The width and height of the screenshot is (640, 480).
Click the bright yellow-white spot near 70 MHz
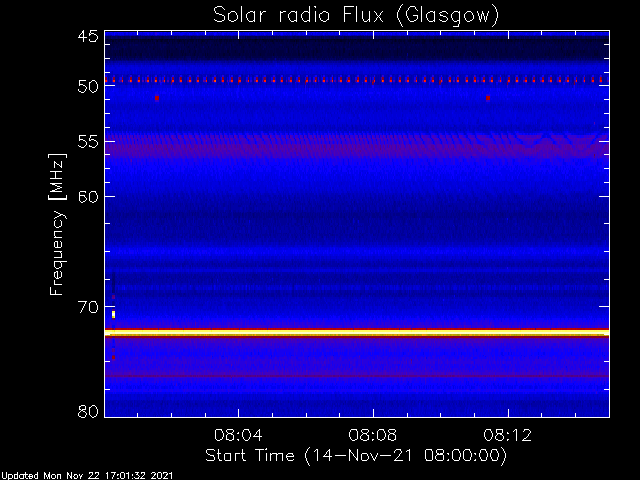[113, 314]
